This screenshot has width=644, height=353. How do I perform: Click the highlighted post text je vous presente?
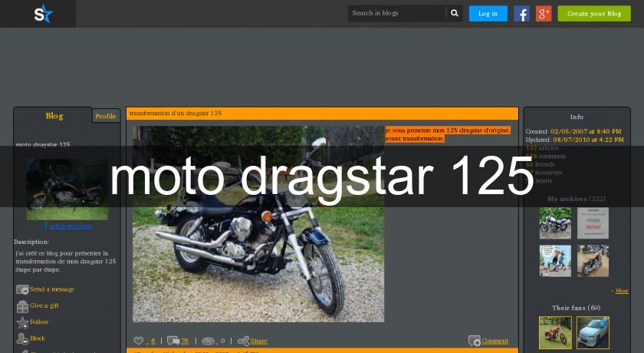(448, 134)
